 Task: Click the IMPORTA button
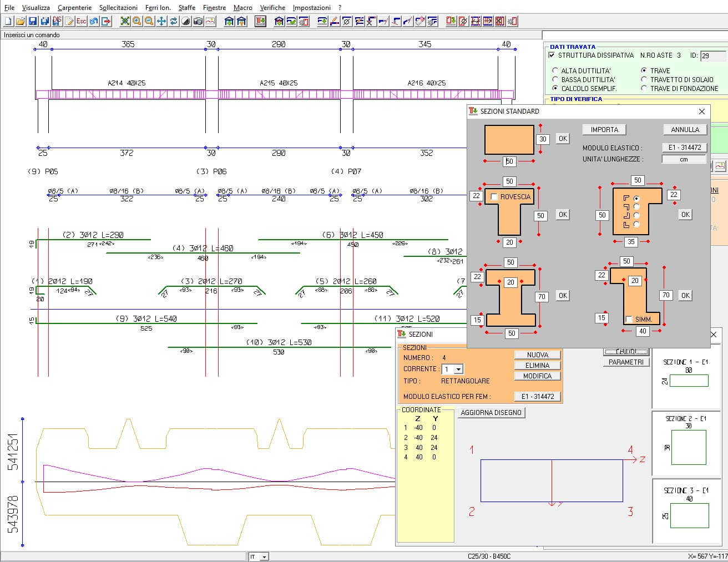[604, 130]
